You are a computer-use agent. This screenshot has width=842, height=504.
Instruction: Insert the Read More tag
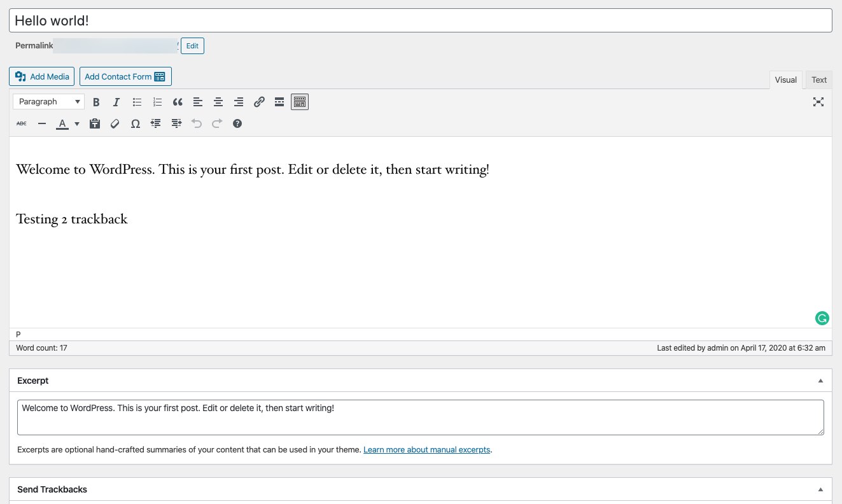click(x=279, y=102)
